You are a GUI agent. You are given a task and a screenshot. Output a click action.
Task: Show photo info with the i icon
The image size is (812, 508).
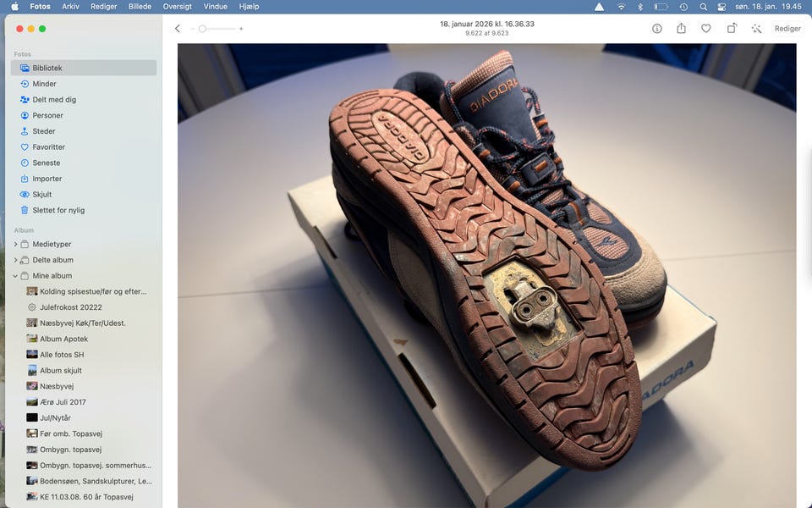pos(656,29)
